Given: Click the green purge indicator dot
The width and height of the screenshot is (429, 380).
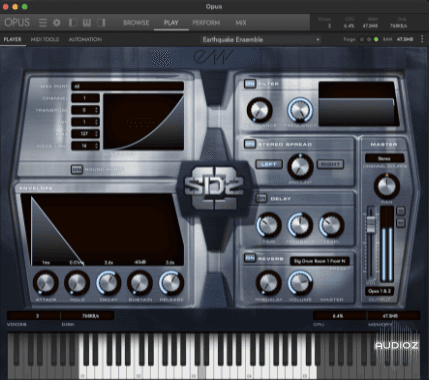Looking at the screenshot, I should pyautogui.click(x=376, y=39).
